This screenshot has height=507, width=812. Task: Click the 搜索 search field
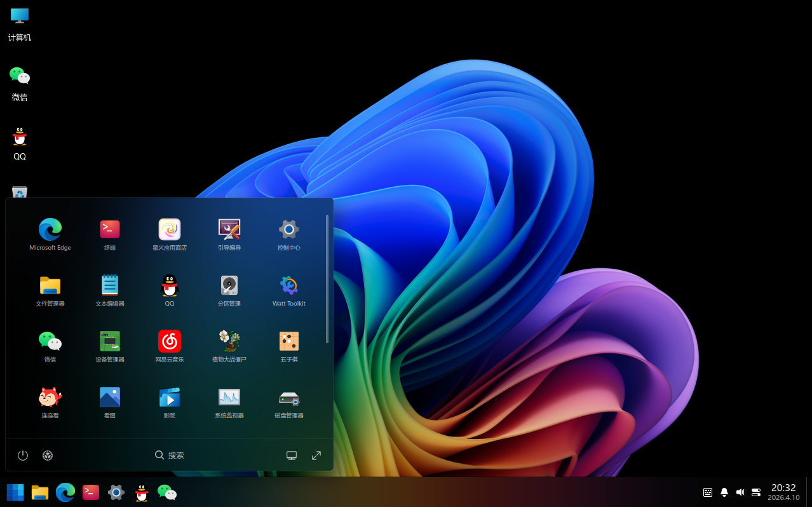(x=170, y=455)
